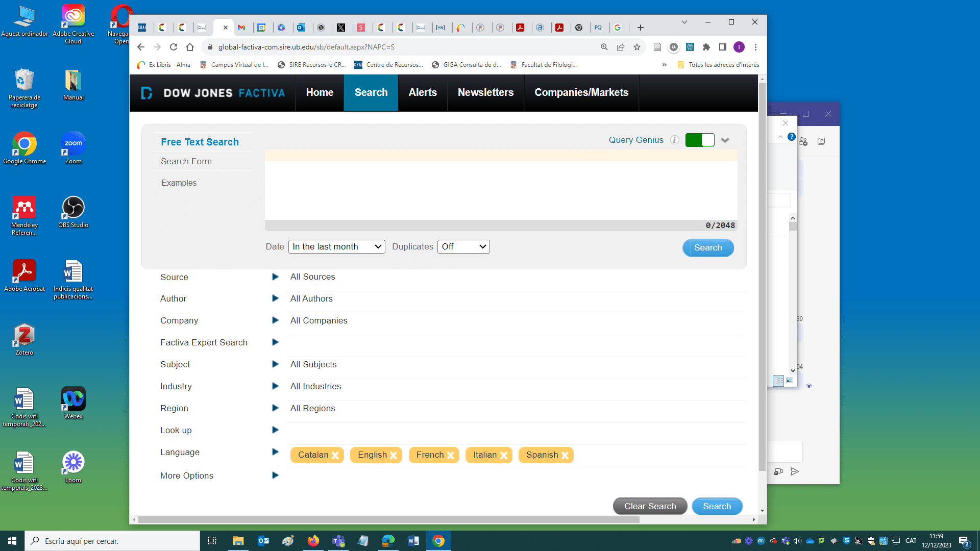Remove the Spanish language filter
980x551 pixels.
(565, 456)
